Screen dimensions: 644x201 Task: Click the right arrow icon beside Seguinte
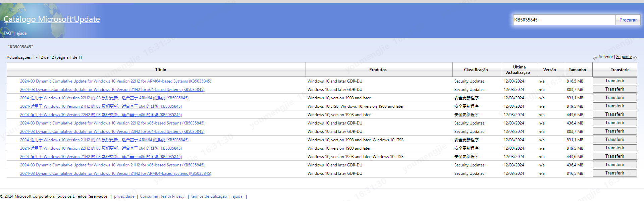pyautogui.click(x=635, y=58)
